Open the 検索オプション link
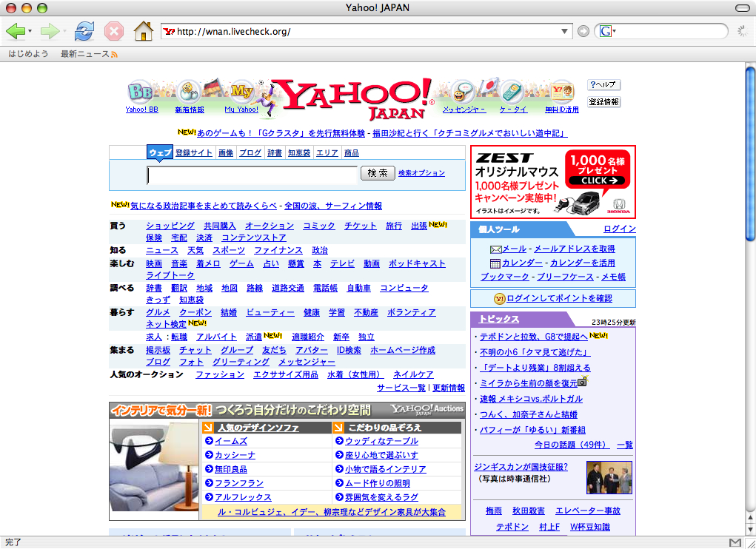756x549 pixels. click(x=421, y=173)
